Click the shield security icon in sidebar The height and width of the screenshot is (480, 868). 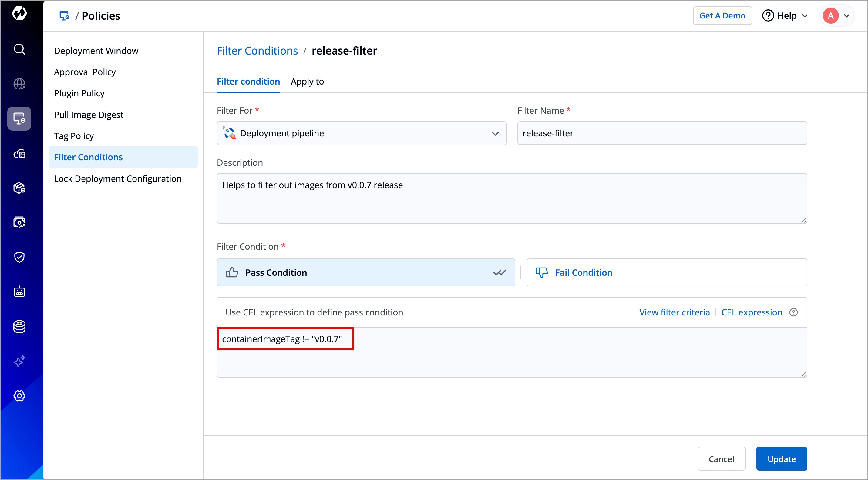coord(19,257)
